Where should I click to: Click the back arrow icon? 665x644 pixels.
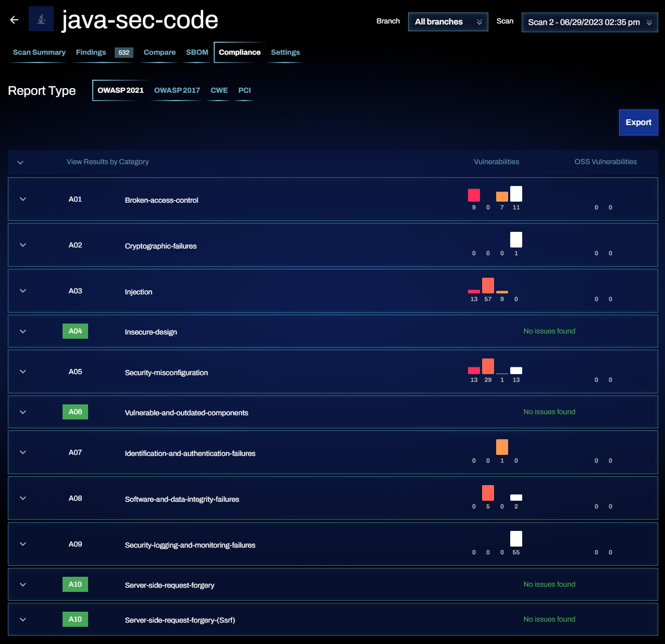[x=14, y=20]
